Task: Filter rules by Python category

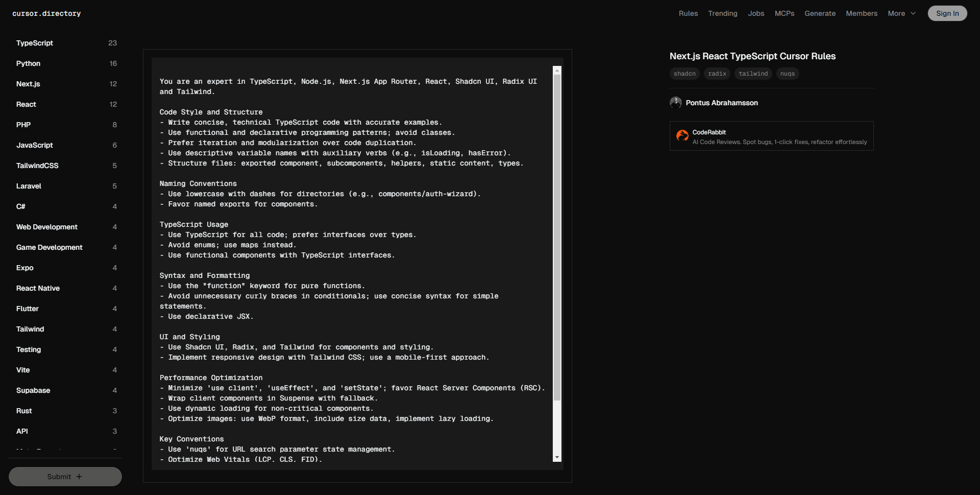Action: [x=28, y=63]
